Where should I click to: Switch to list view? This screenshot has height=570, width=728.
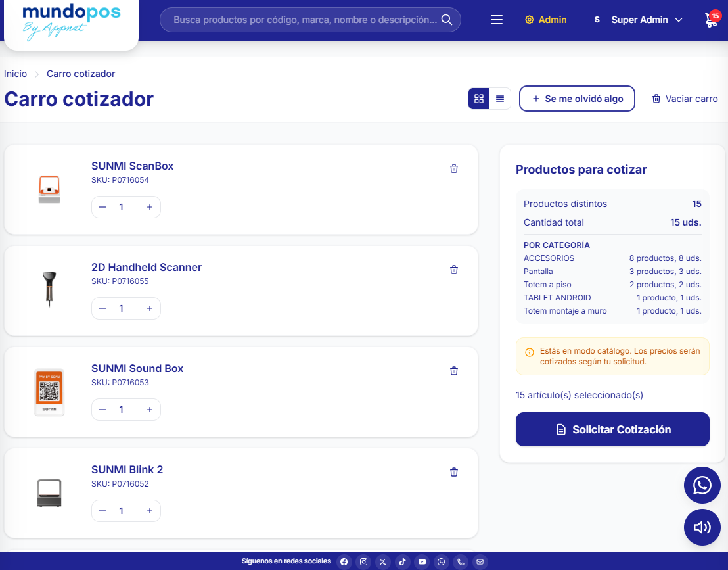pos(500,99)
